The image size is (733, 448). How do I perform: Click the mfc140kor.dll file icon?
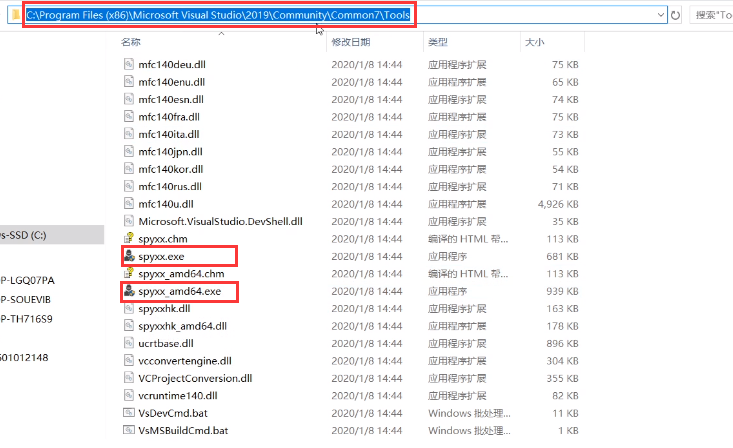pos(129,169)
